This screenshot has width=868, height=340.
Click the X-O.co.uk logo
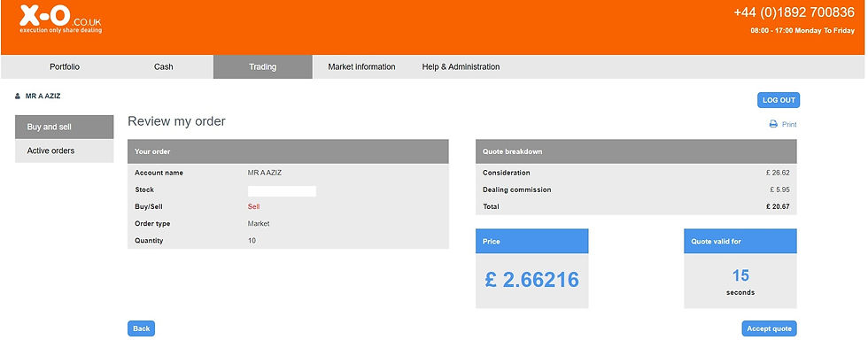[x=60, y=19]
